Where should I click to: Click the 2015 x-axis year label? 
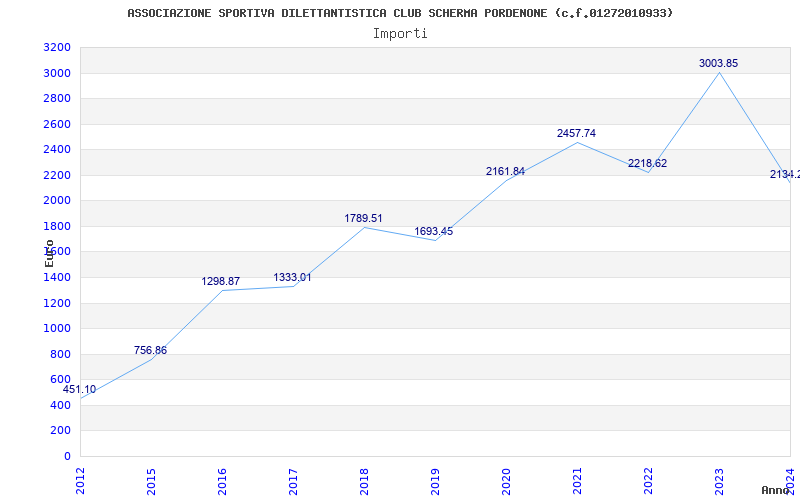[x=151, y=481]
